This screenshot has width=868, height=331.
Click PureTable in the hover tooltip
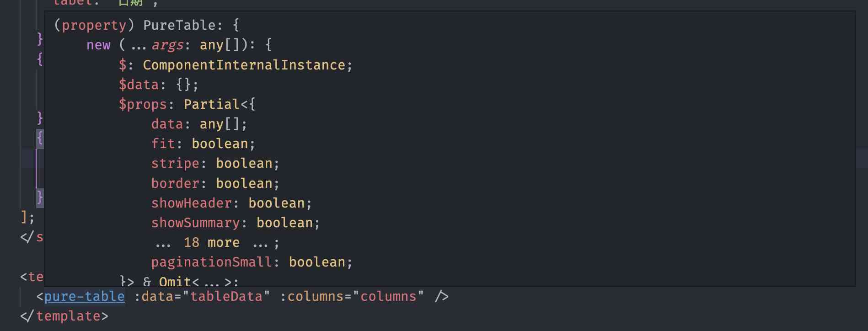[179, 25]
